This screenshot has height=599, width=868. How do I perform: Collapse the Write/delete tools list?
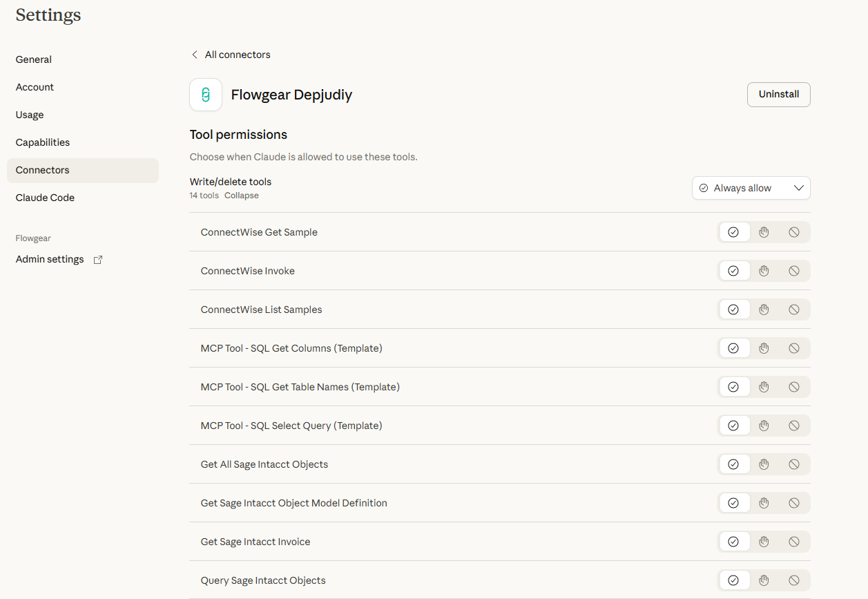coord(241,196)
